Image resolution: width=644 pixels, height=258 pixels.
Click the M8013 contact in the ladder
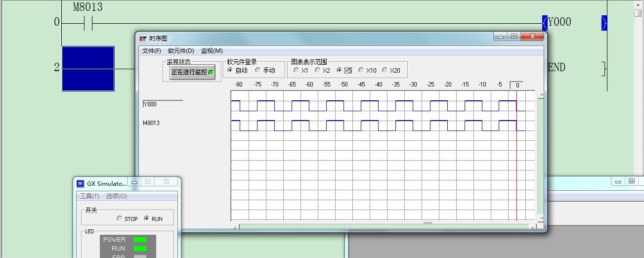coord(88,23)
